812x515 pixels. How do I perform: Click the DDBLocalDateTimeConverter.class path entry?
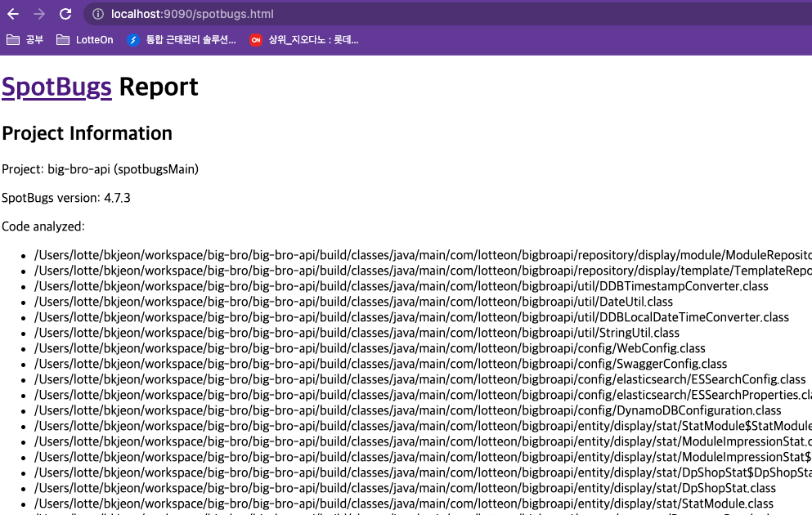pyautogui.click(x=411, y=317)
